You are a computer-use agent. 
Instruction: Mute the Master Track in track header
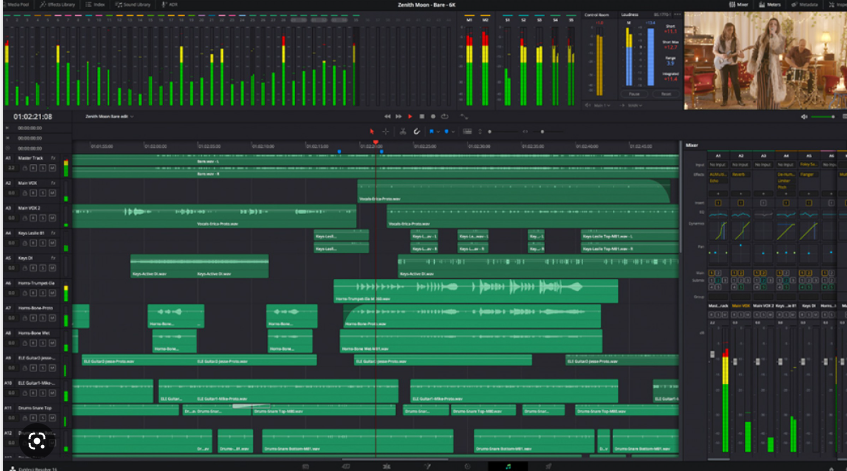tap(52, 168)
